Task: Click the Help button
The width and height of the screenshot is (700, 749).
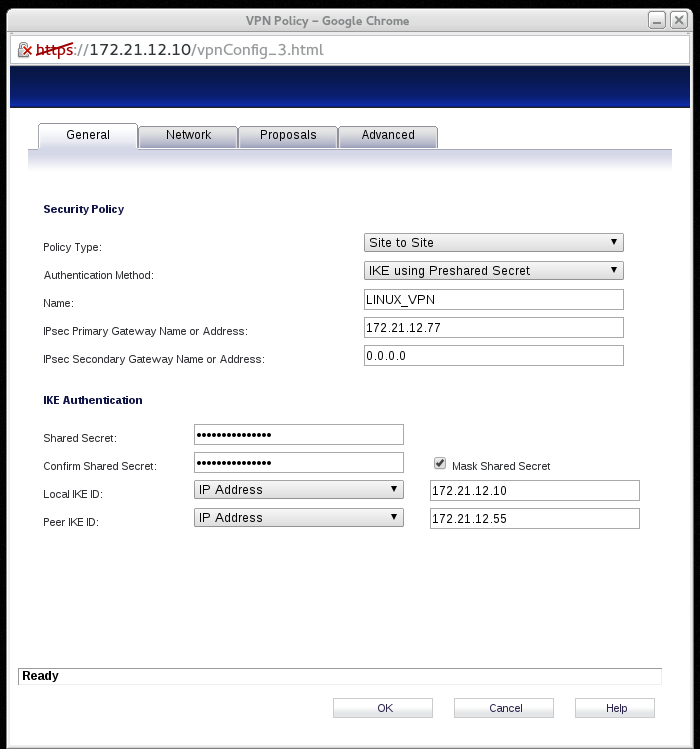Action: pyautogui.click(x=615, y=708)
